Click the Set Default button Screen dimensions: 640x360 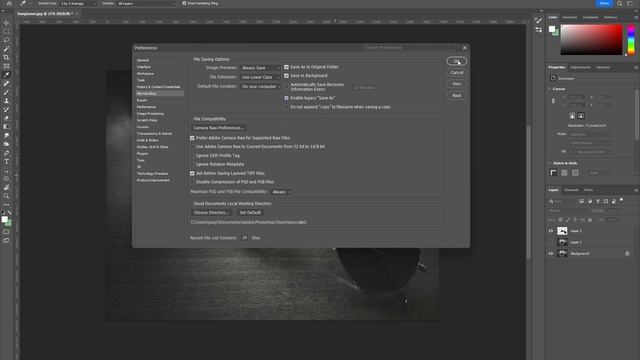click(250, 213)
